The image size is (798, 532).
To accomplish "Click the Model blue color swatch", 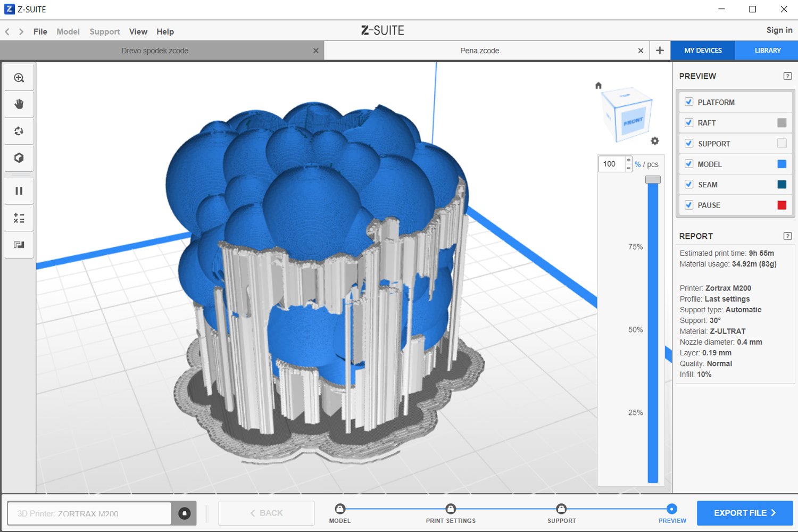I will pos(782,164).
